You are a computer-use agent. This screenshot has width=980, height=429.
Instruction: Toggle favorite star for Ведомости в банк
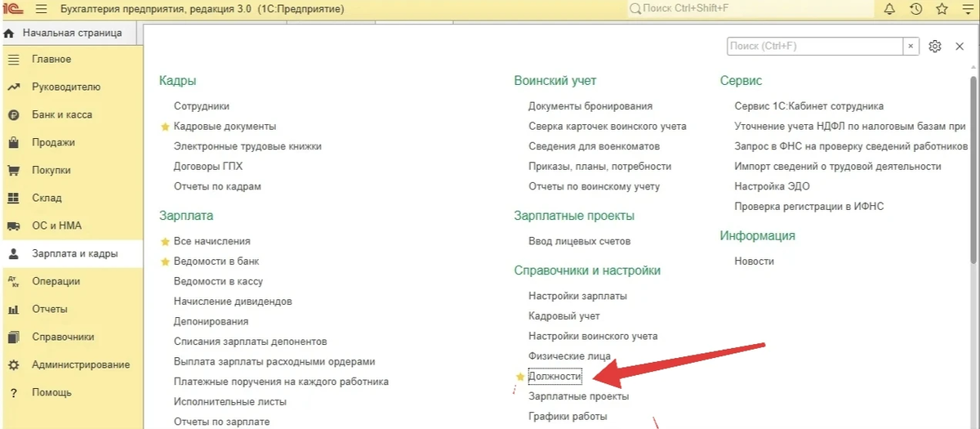coord(165,261)
